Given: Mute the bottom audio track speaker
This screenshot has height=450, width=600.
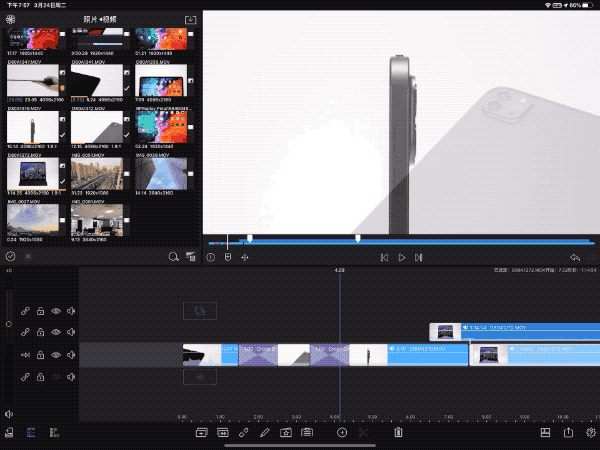Looking at the screenshot, I should pos(71,377).
